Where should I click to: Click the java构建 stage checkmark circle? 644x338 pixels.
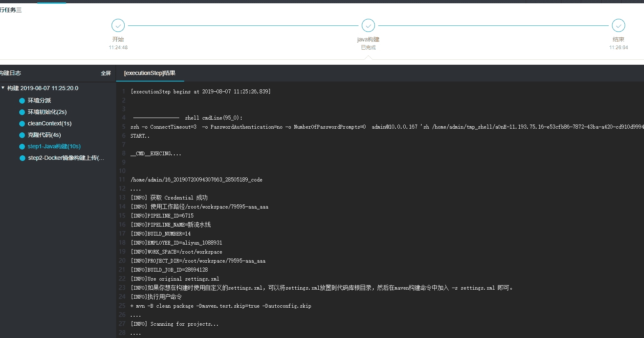(x=368, y=25)
